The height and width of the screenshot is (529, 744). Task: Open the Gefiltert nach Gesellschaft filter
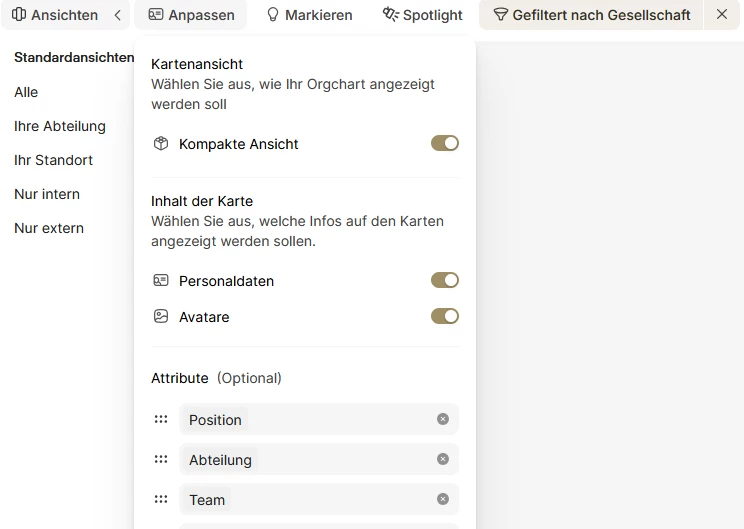point(592,15)
